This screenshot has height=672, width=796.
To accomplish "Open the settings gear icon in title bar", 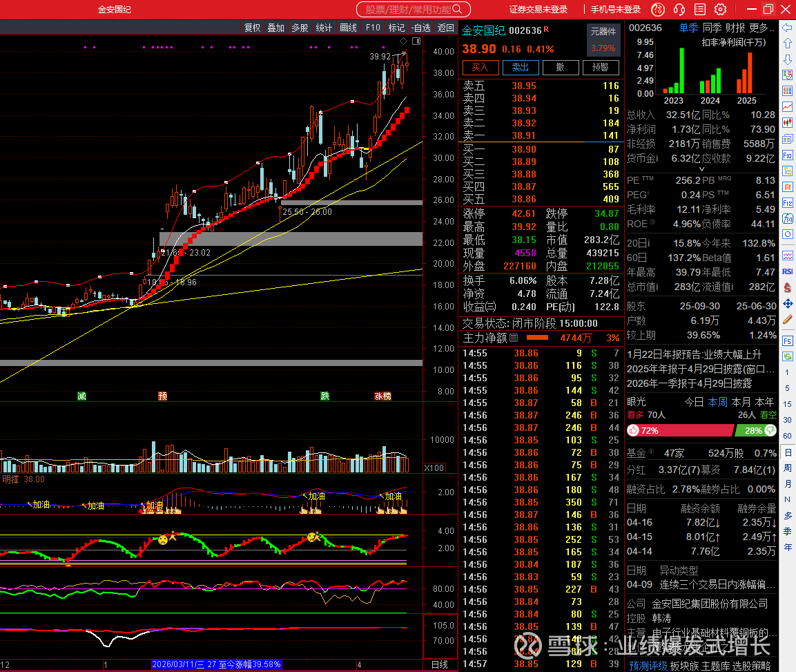I will (720, 9).
